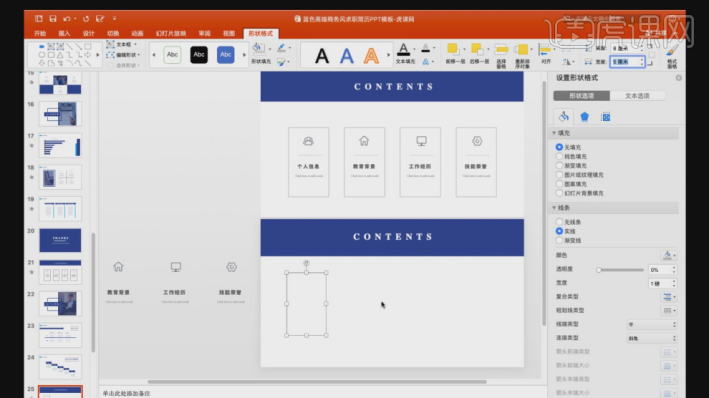Click the Send Backward (后移一层) icon

(477, 49)
